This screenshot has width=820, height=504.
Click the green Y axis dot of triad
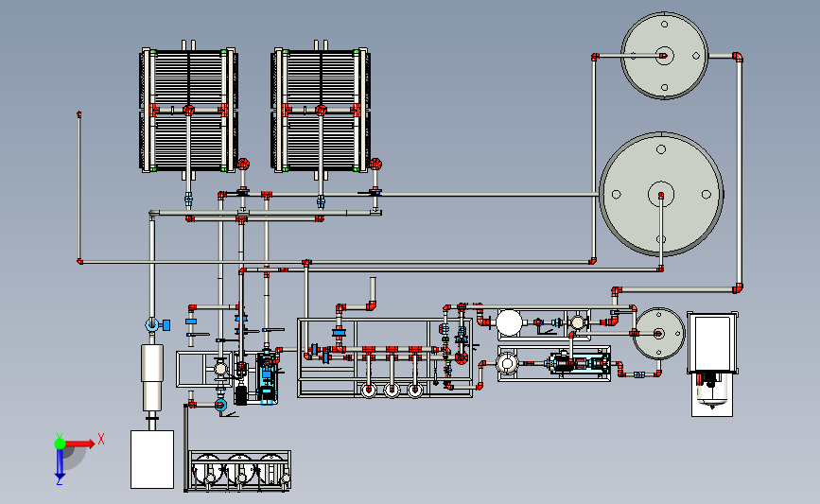point(60,443)
